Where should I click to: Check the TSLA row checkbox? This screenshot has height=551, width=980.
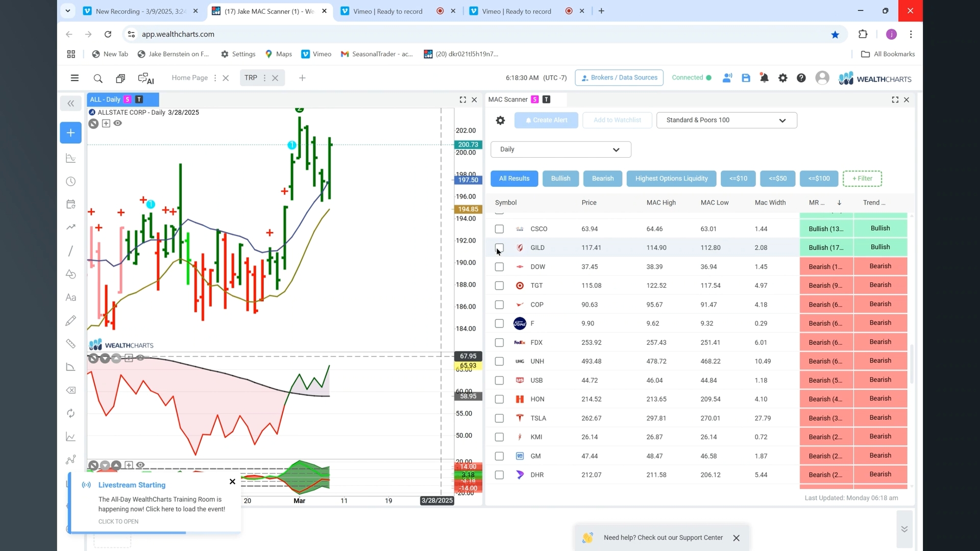[499, 418]
